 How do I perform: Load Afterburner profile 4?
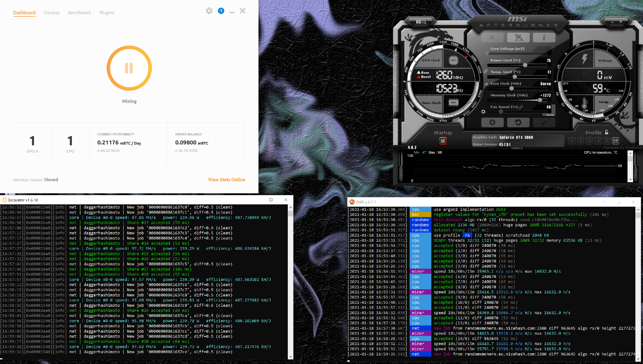click(598, 141)
